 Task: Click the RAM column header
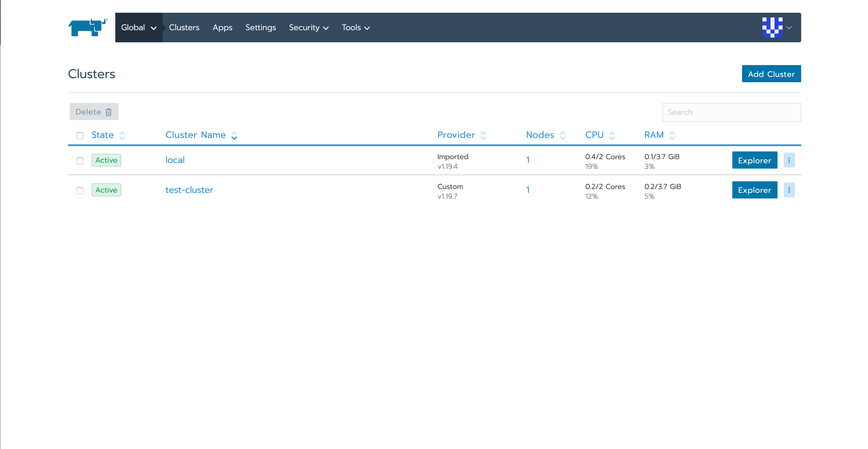(x=654, y=135)
